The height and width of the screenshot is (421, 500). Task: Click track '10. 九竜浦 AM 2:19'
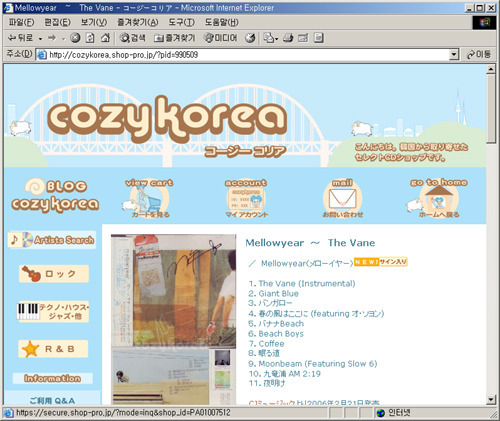pyautogui.click(x=285, y=374)
